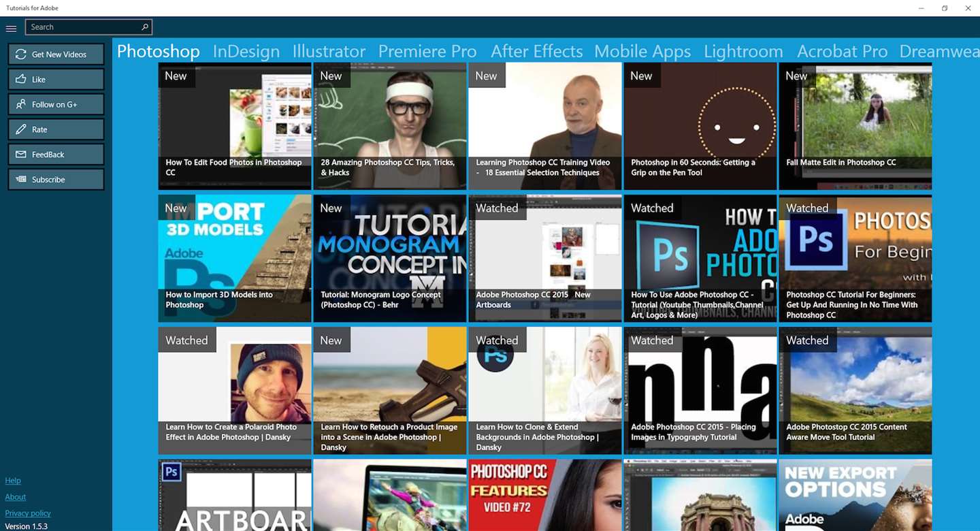This screenshot has height=531, width=980.
Task: Go to the After Effects tab
Action: (x=536, y=51)
